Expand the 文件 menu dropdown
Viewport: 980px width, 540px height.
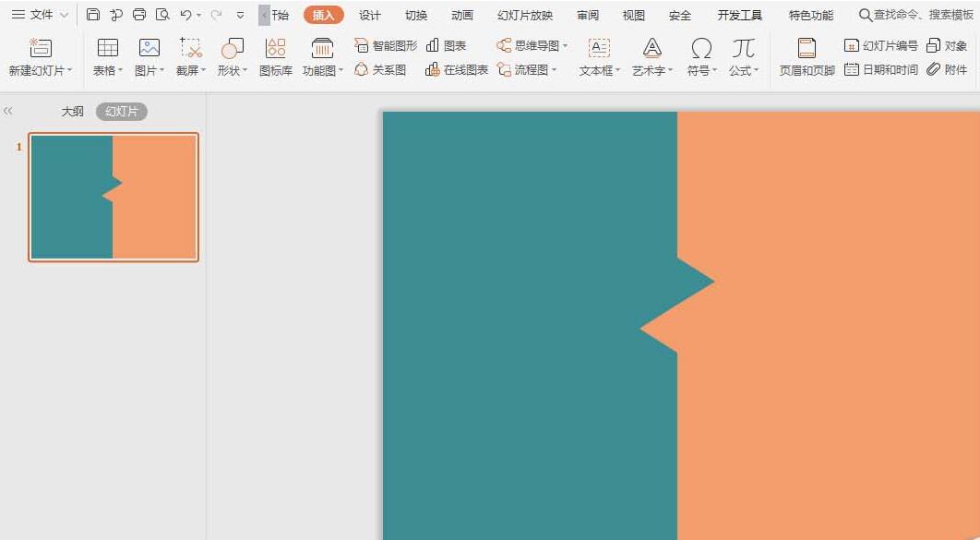point(40,15)
